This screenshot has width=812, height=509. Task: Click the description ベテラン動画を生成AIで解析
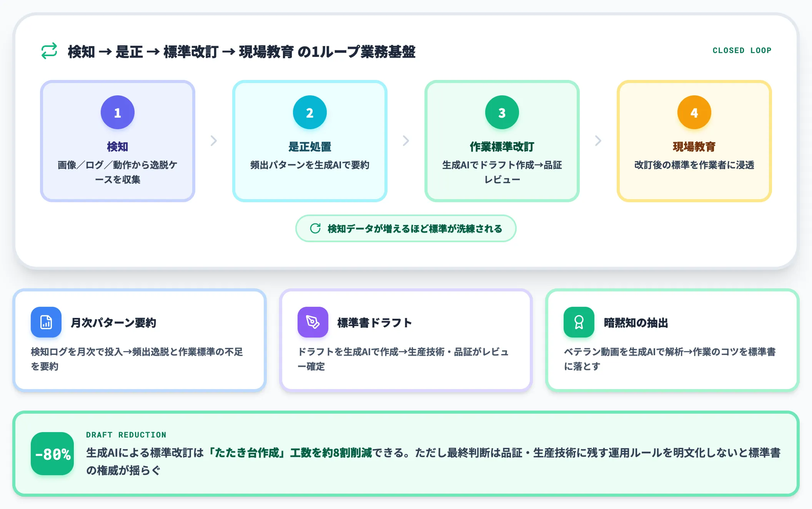coord(670,359)
